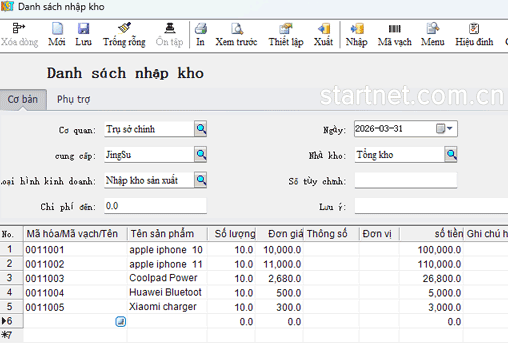508x361 pixels.
Task: Click code cell 0011004
Action: (x=75, y=292)
